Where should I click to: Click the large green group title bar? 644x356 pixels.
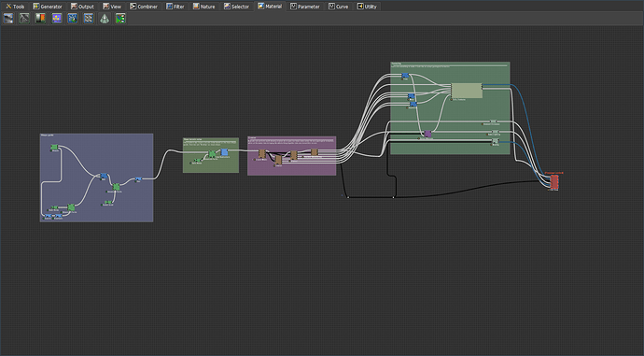(450, 64)
